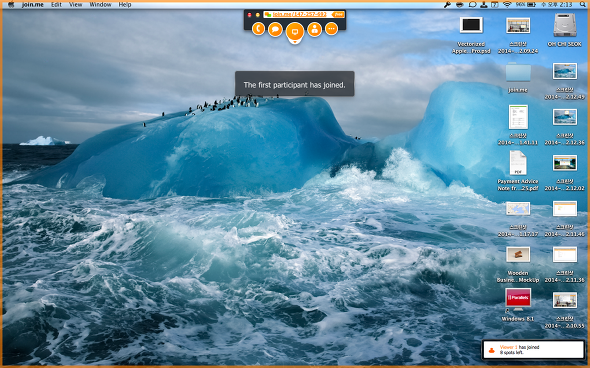Screen dimensions: 590x368
Task: Click the orange 'free' badge in join.me
Action: [x=338, y=14]
